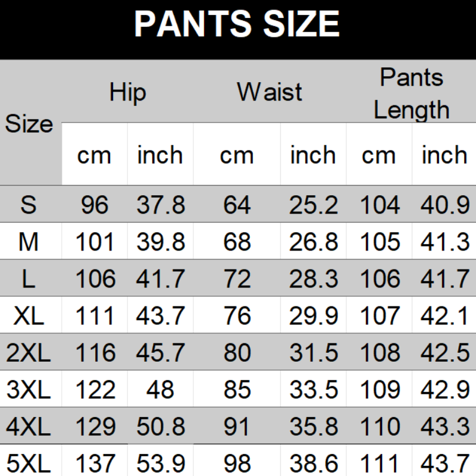Click the PANTS SIZE title banner

238,25
